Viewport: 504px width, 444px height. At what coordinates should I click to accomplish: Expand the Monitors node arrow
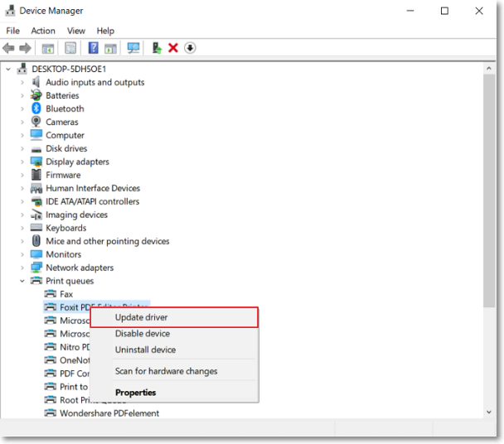[x=22, y=254]
